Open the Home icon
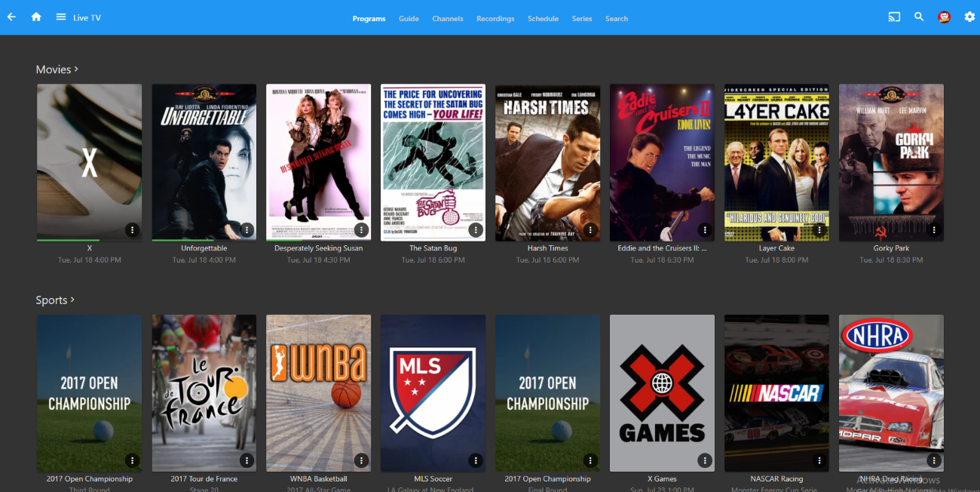Image resolution: width=980 pixels, height=492 pixels. 36,17
